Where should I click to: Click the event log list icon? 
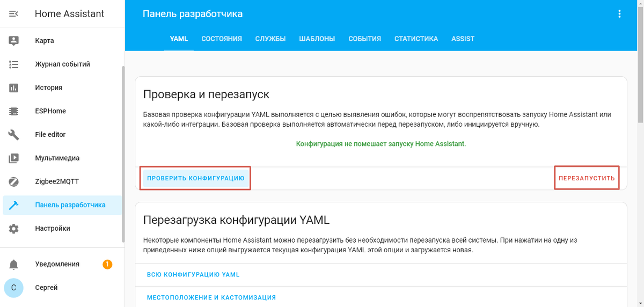[x=14, y=64]
